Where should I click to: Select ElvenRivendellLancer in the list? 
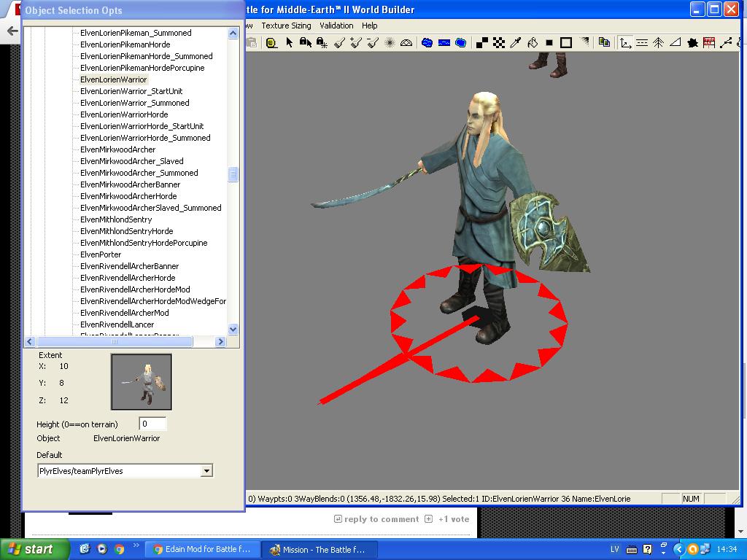point(117,324)
